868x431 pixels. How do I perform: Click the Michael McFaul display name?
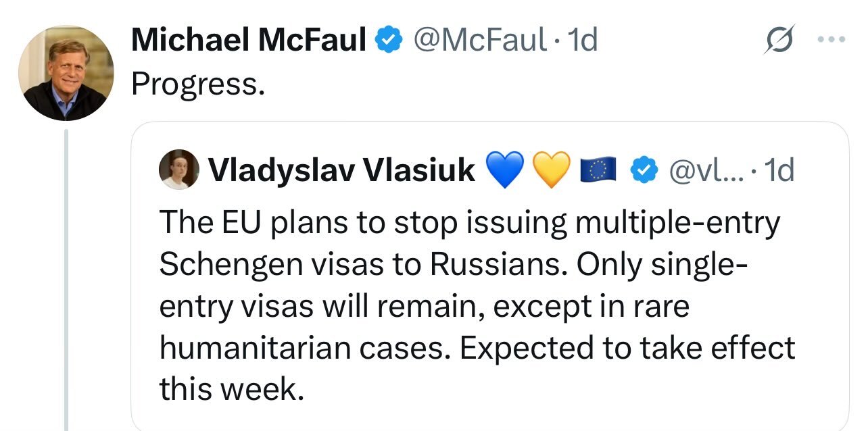[248, 41]
